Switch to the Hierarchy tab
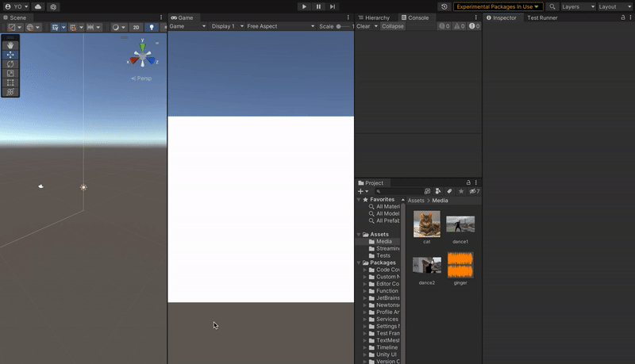 (x=374, y=17)
